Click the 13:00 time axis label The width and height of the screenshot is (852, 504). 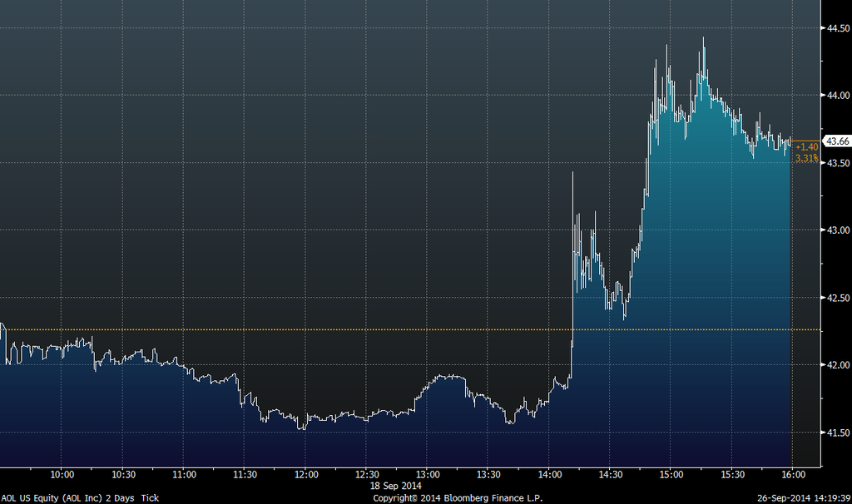coord(428,475)
